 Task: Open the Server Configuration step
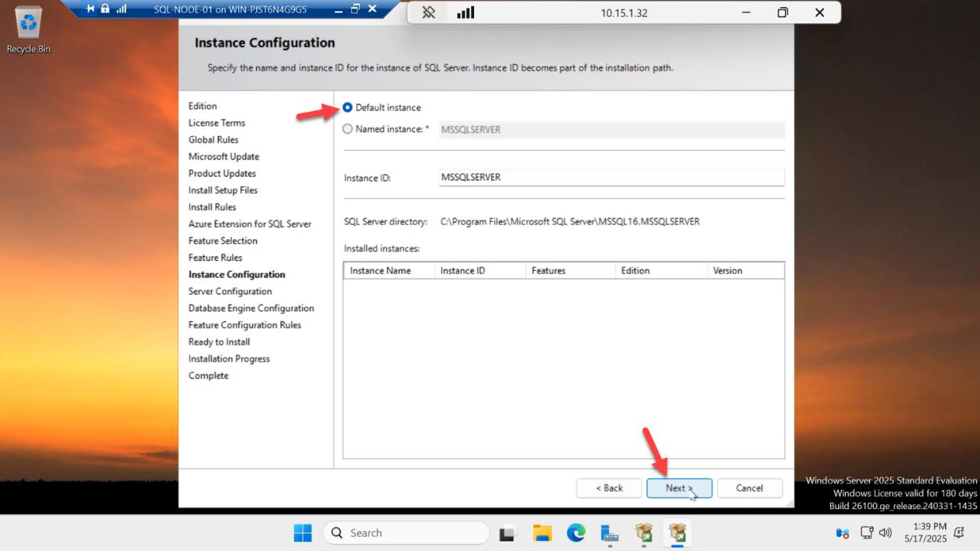click(230, 291)
